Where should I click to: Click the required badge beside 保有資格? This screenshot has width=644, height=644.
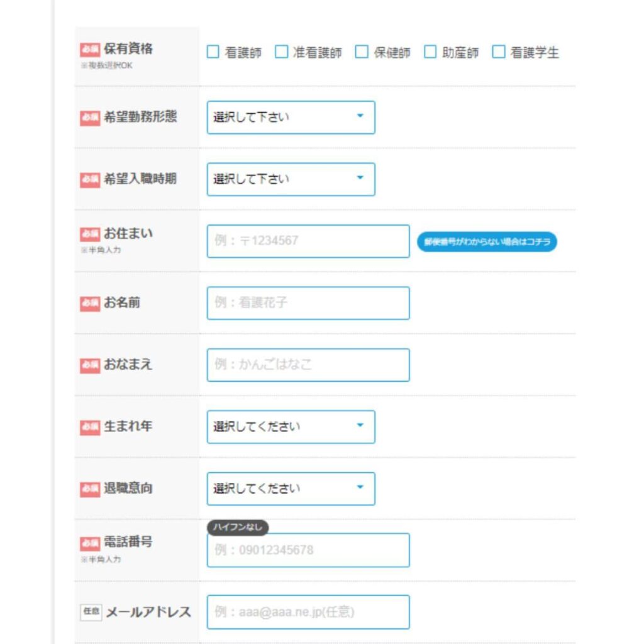[90, 50]
